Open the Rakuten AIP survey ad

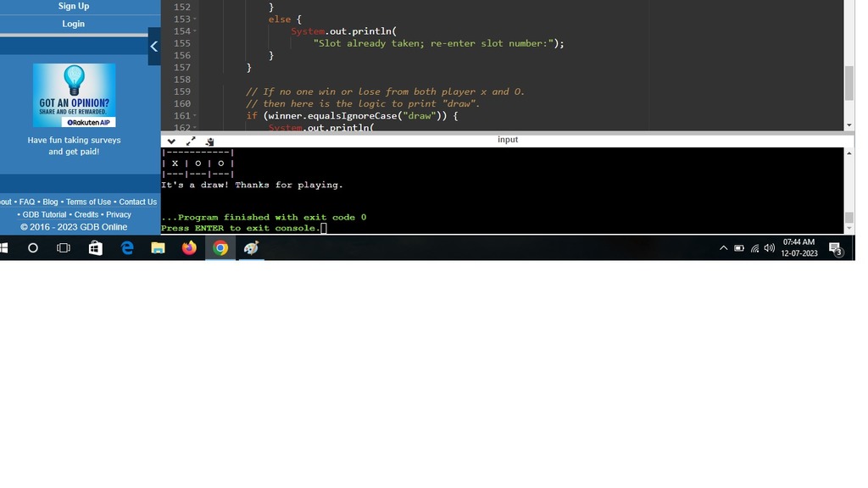pyautogui.click(x=75, y=95)
